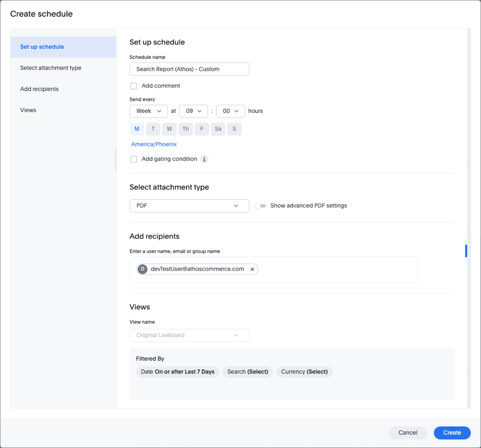Click the D avatar on recipient chip
The image size is (481, 448).
tap(142, 269)
